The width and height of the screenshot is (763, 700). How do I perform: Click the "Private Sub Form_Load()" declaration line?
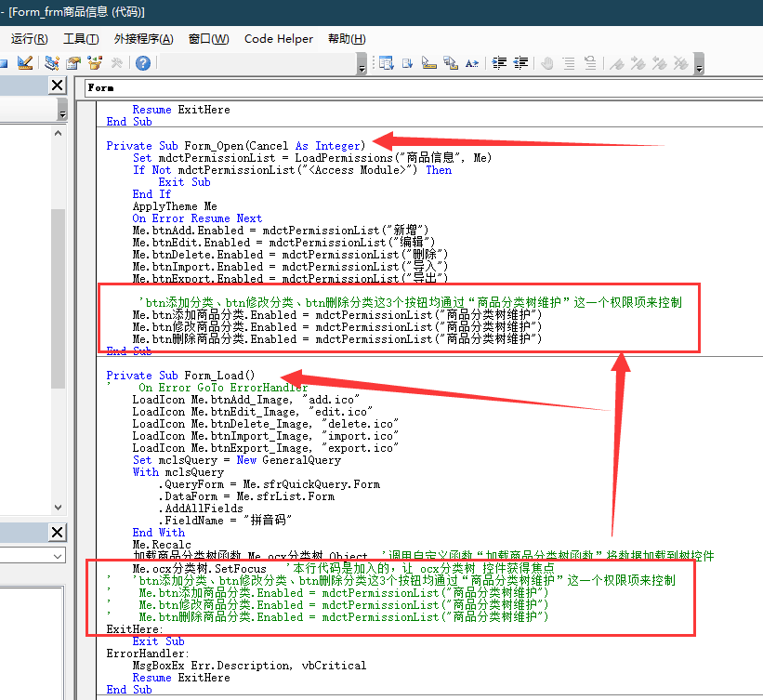[x=180, y=376]
